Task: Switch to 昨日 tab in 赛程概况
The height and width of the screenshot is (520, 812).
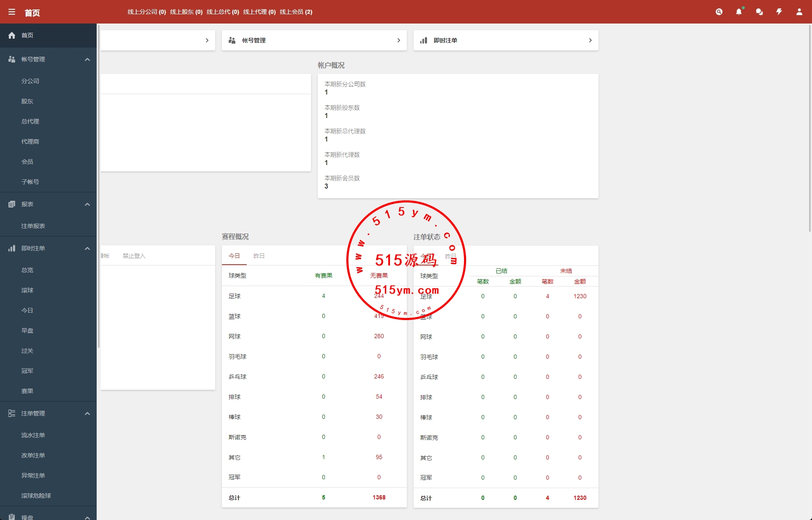Action: point(259,256)
